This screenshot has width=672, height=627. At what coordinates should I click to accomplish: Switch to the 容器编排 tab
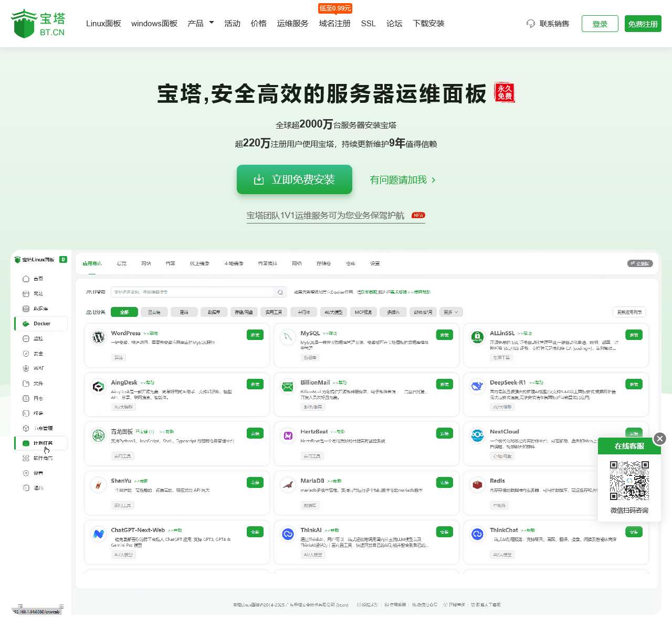(268, 263)
